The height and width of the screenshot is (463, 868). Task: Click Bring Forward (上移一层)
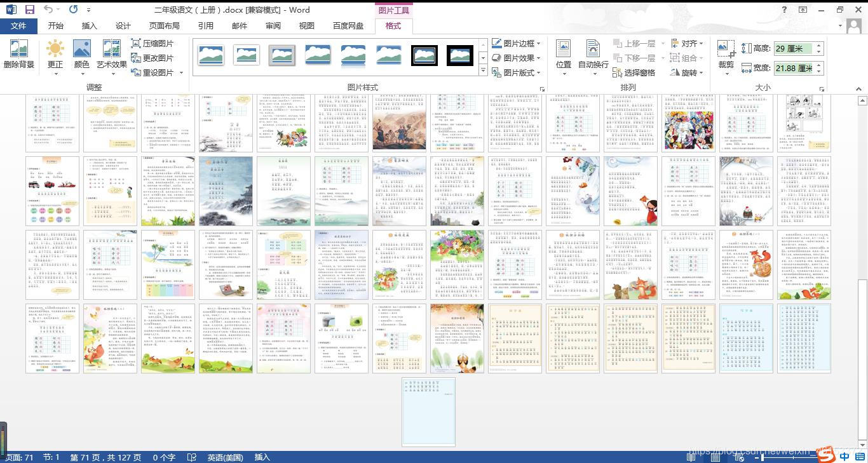click(x=635, y=43)
